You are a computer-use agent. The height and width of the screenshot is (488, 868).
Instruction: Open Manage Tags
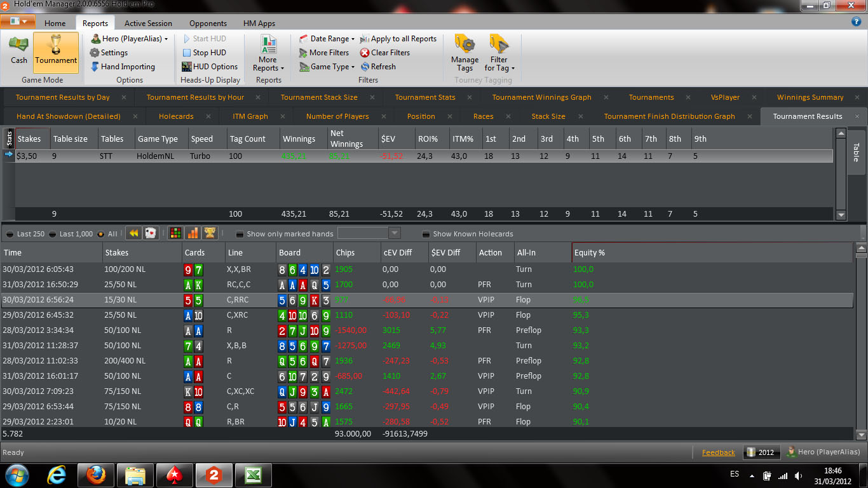coord(465,53)
